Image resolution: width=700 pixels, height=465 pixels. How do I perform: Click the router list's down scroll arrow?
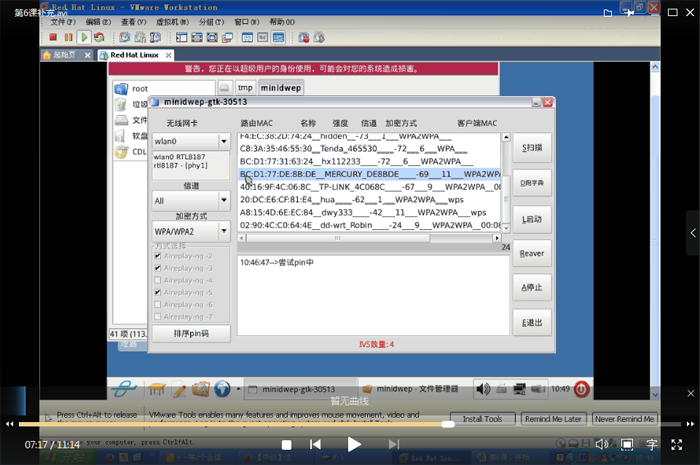click(x=506, y=228)
